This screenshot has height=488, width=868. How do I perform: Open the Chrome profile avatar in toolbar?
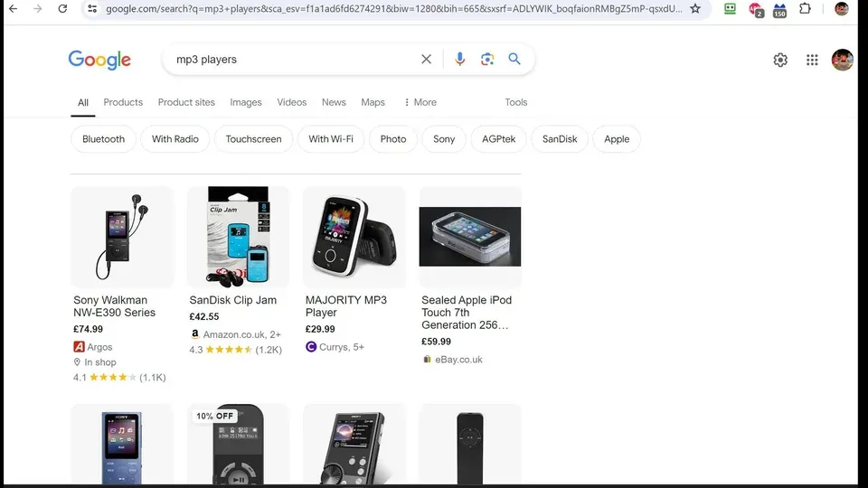tap(842, 9)
